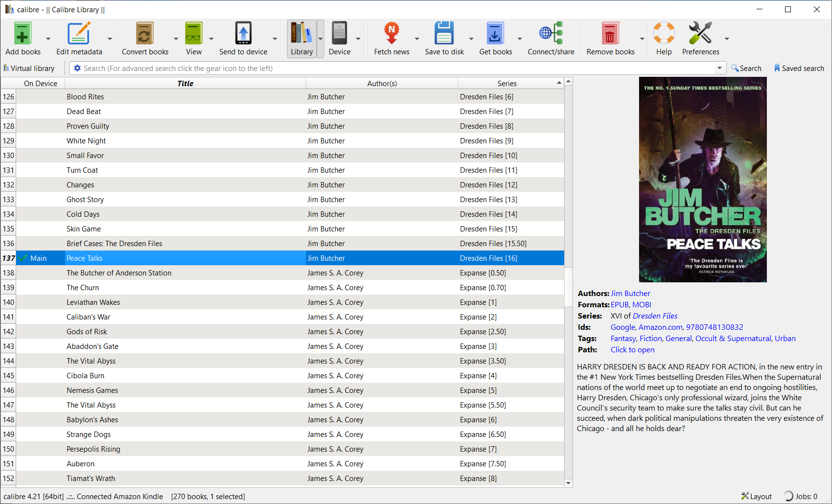Expand the Save to disk dropdown arrow
The image size is (832, 504).
[471, 39]
